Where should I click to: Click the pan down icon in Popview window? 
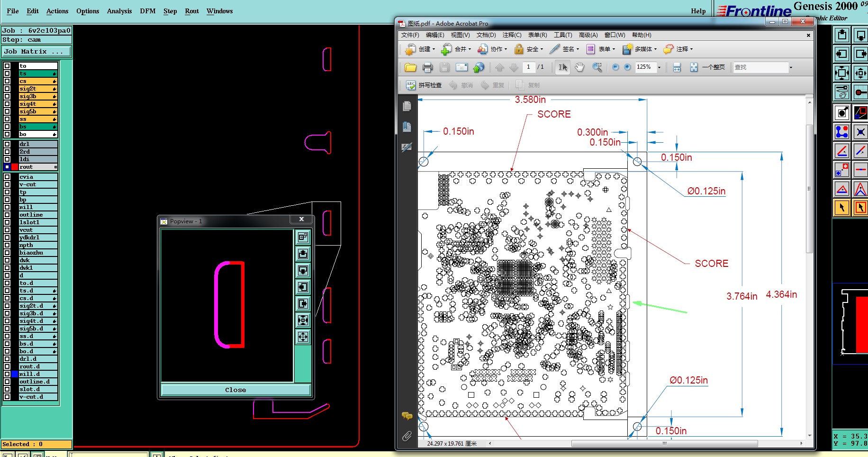click(x=303, y=270)
